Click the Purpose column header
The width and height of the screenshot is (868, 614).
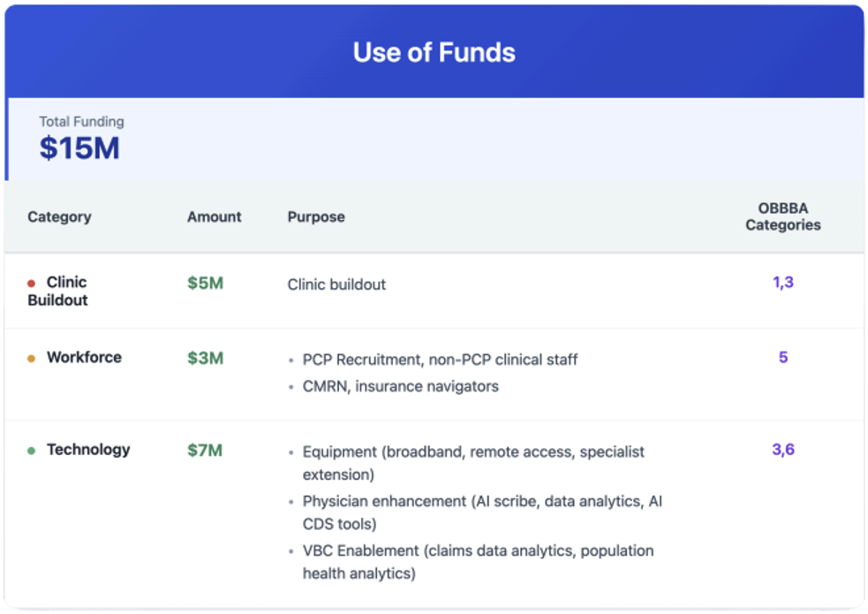[x=316, y=216]
